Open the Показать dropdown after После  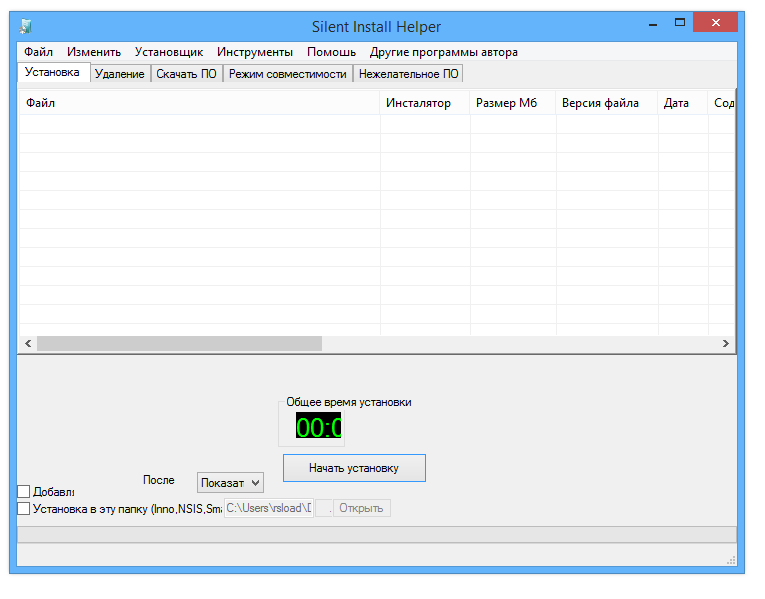pyautogui.click(x=230, y=483)
